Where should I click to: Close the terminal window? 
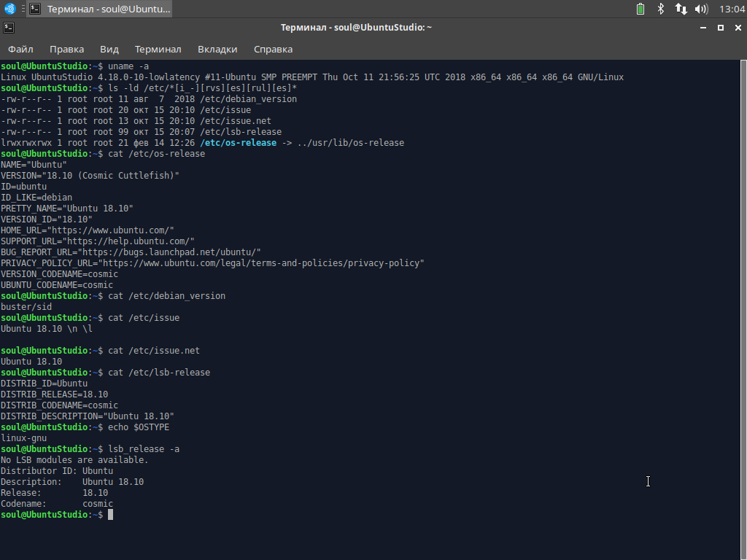point(738,28)
